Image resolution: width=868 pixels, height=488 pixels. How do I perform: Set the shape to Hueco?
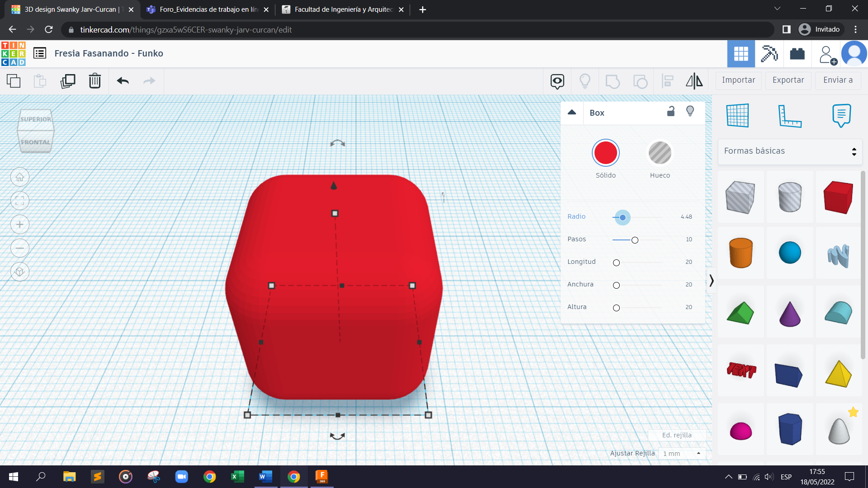tap(660, 153)
